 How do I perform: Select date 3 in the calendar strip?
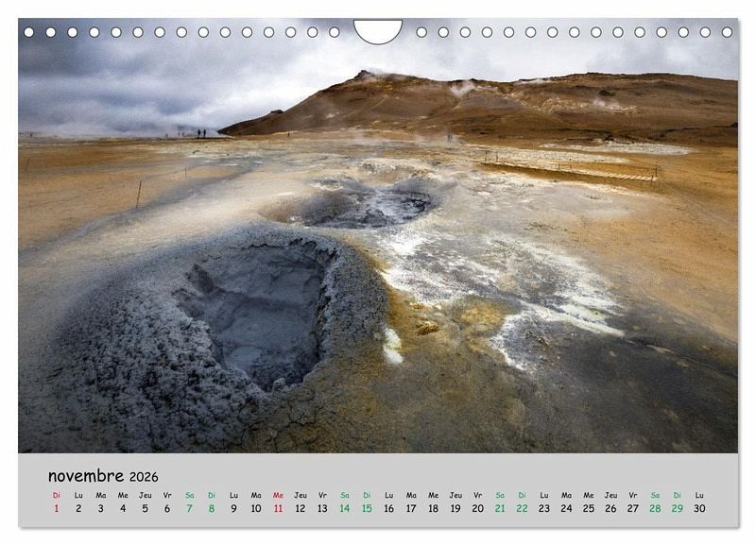(101, 508)
